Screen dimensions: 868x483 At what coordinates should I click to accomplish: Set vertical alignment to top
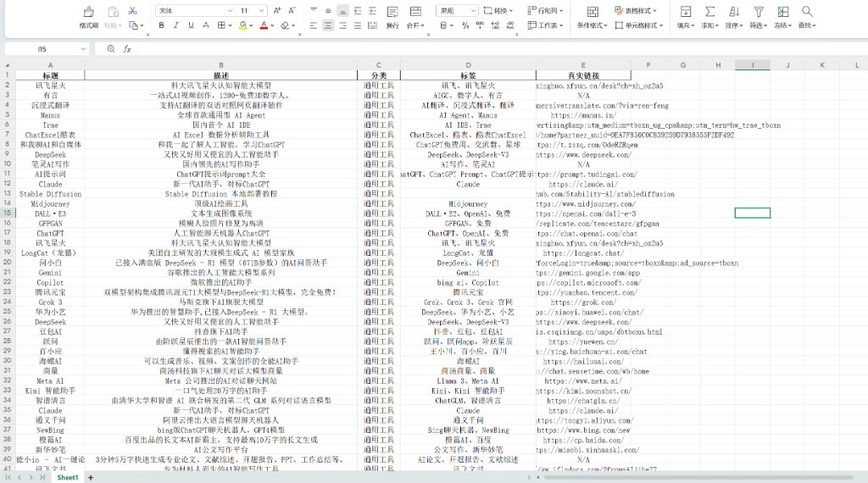coord(314,10)
